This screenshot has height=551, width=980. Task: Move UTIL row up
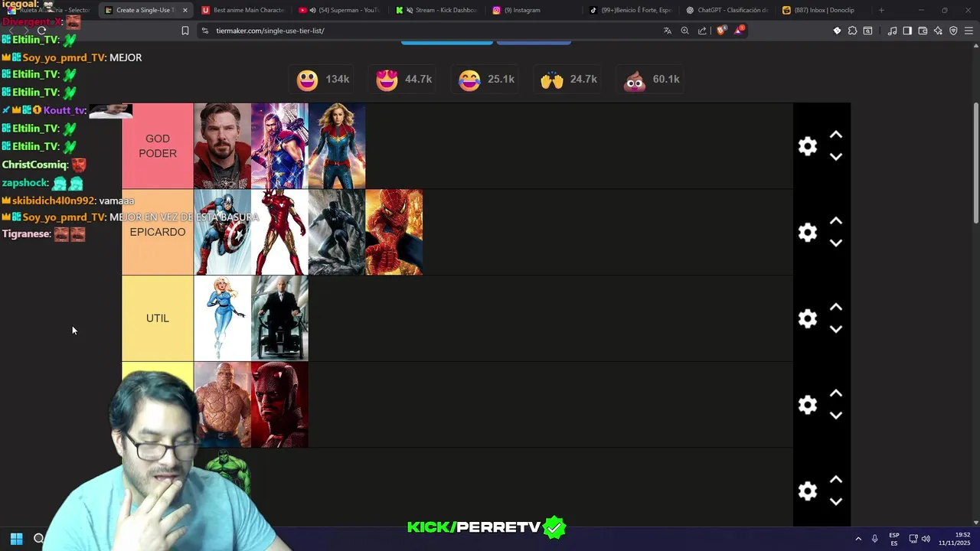click(836, 307)
